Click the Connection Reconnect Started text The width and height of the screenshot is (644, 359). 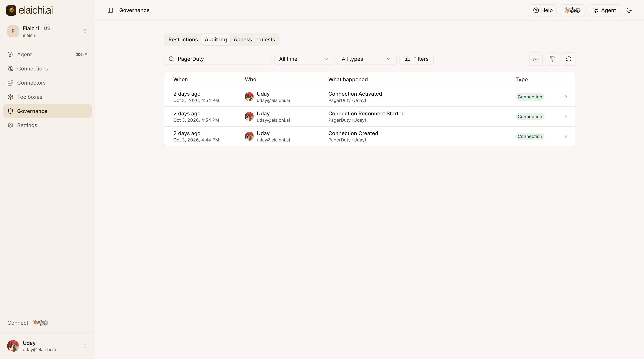tap(366, 114)
